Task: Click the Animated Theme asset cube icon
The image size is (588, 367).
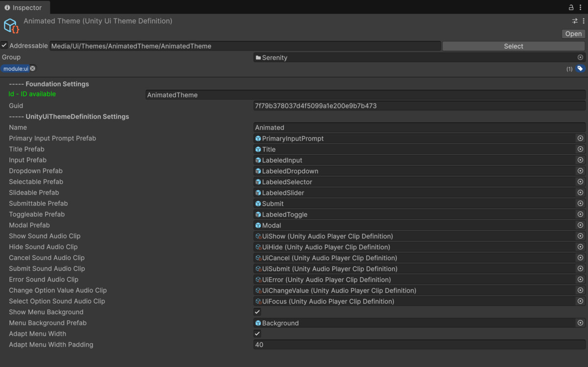Action: [11, 26]
